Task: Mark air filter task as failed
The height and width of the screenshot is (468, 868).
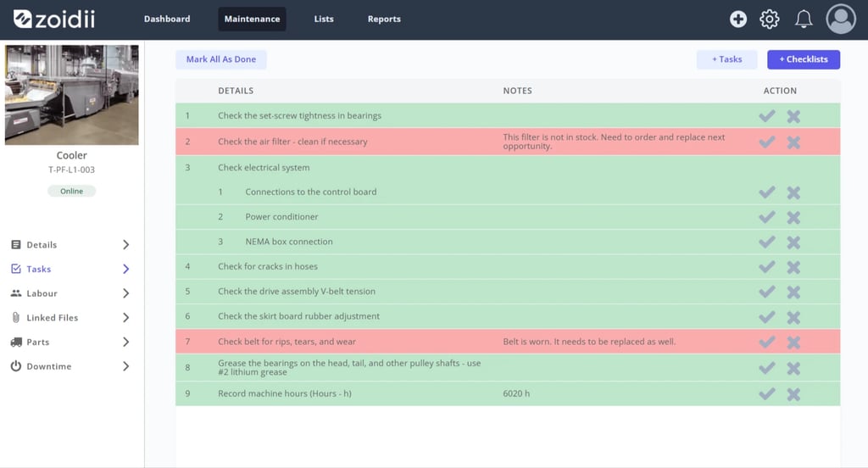Action: (793, 142)
